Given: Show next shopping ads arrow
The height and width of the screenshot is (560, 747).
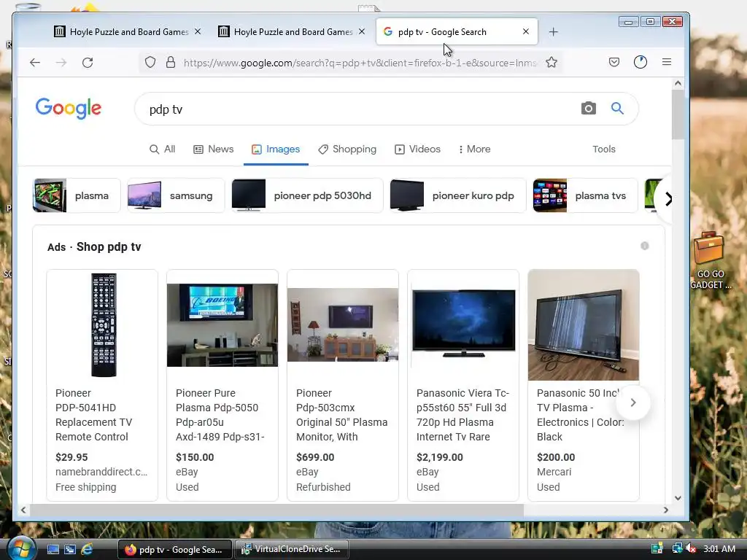Looking at the screenshot, I should pyautogui.click(x=633, y=402).
